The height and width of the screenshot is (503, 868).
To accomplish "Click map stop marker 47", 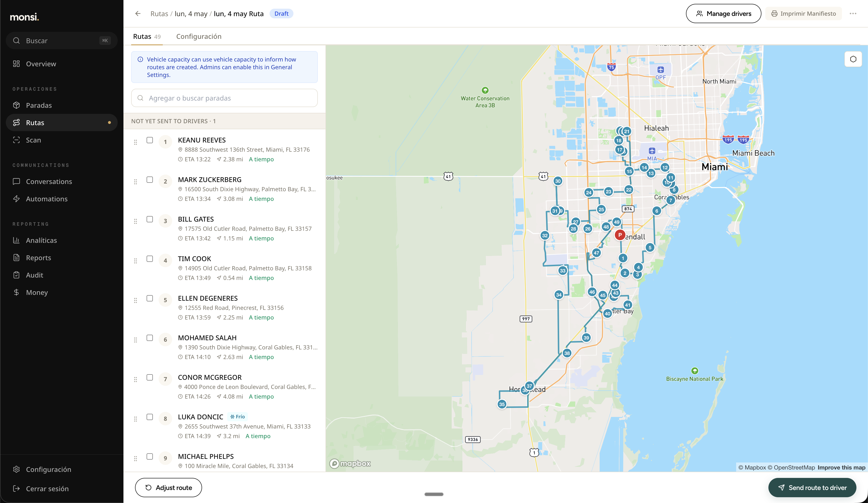I will pyautogui.click(x=596, y=253).
